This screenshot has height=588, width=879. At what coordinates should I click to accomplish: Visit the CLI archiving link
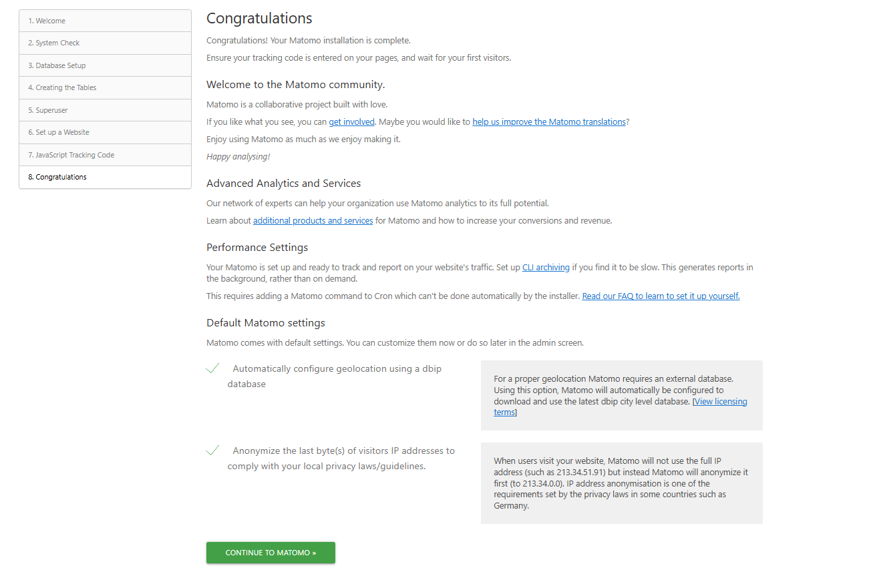pyautogui.click(x=546, y=267)
